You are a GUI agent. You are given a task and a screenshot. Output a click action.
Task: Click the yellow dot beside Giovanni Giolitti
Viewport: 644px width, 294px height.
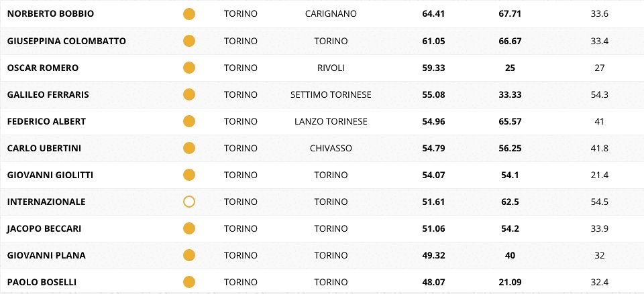(189, 175)
